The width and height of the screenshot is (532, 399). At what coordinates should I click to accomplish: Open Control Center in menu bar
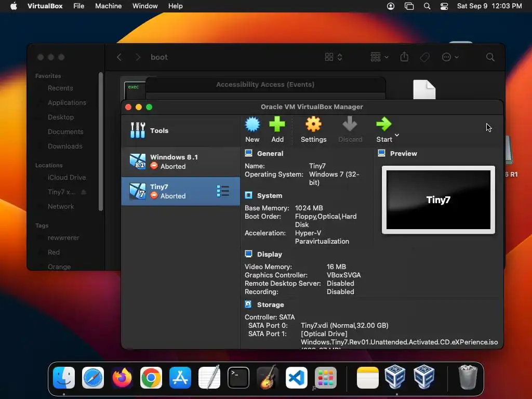click(x=444, y=6)
